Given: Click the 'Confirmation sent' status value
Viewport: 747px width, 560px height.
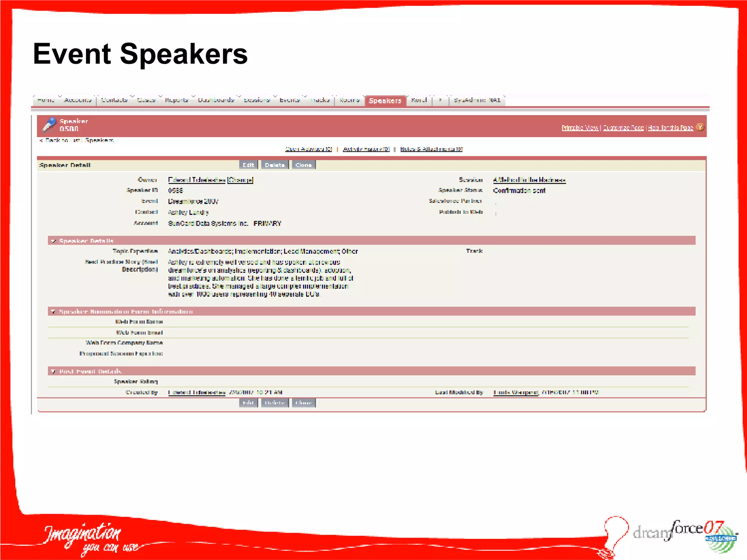Looking at the screenshot, I should (x=519, y=191).
